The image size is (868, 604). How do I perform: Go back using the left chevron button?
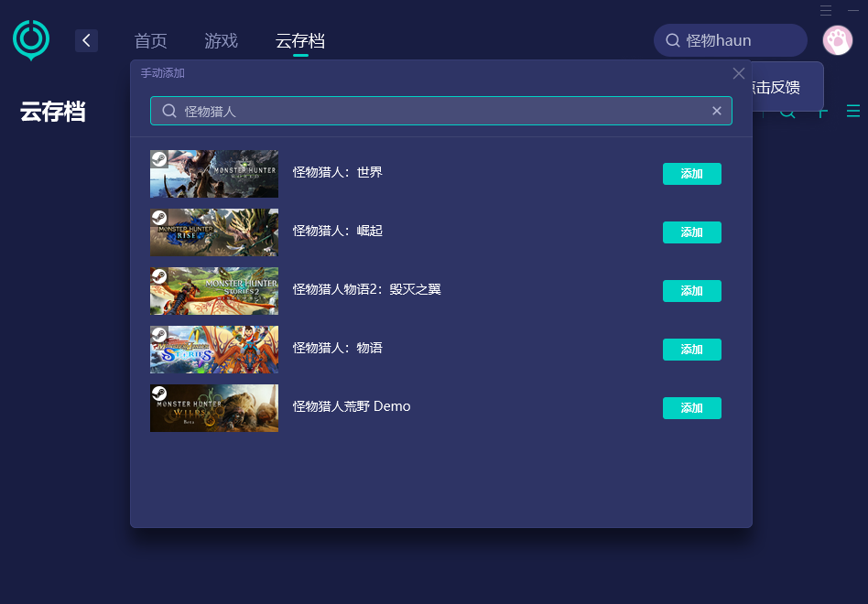tap(86, 40)
